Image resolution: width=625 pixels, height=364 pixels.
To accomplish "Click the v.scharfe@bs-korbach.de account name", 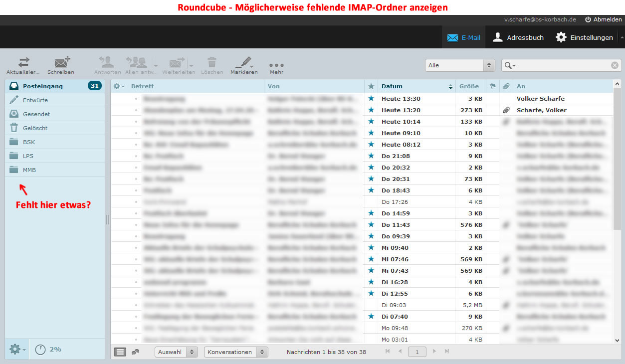I will click(x=540, y=19).
